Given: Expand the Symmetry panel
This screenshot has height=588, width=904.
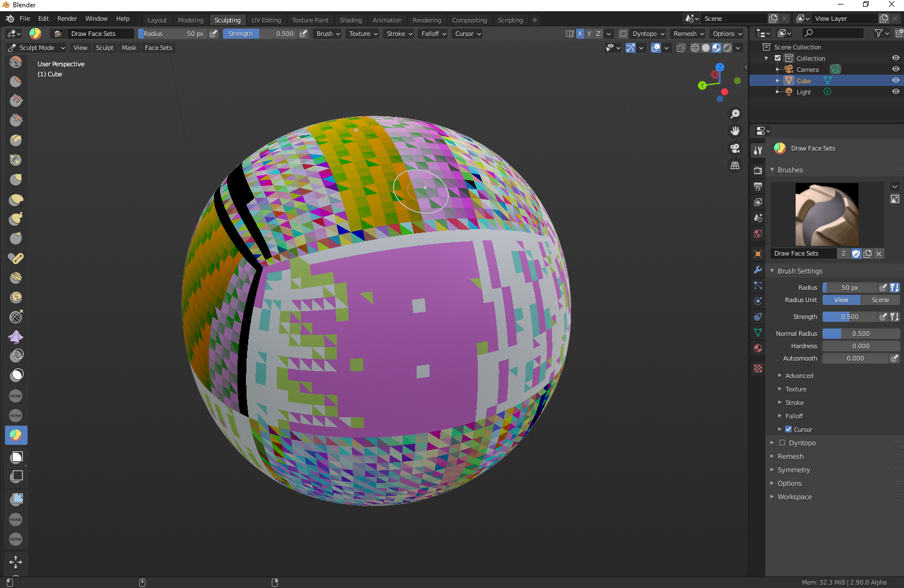Looking at the screenshot, I should point(793,470).
